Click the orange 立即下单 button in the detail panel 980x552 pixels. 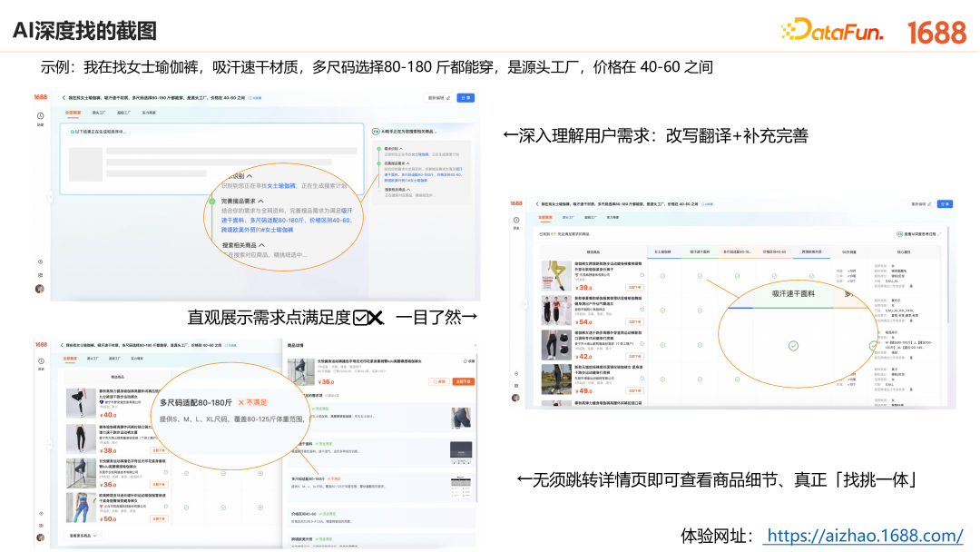463,381
